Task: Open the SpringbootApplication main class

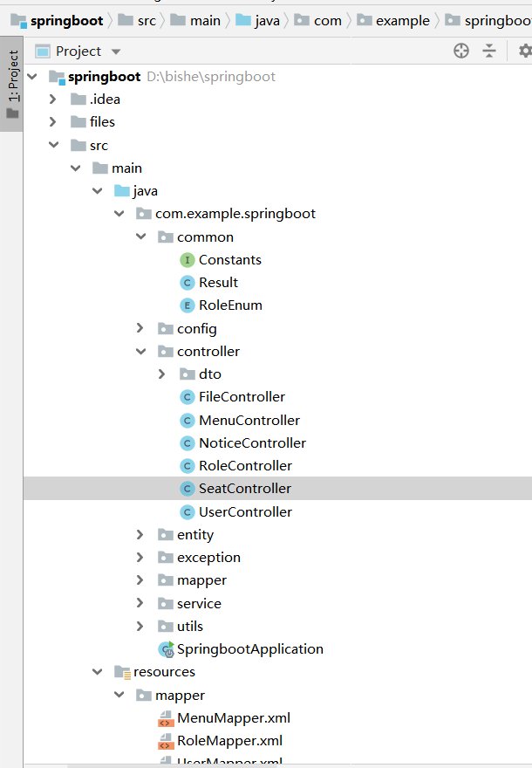Action: pyautogui.click(x=249, y=649)
